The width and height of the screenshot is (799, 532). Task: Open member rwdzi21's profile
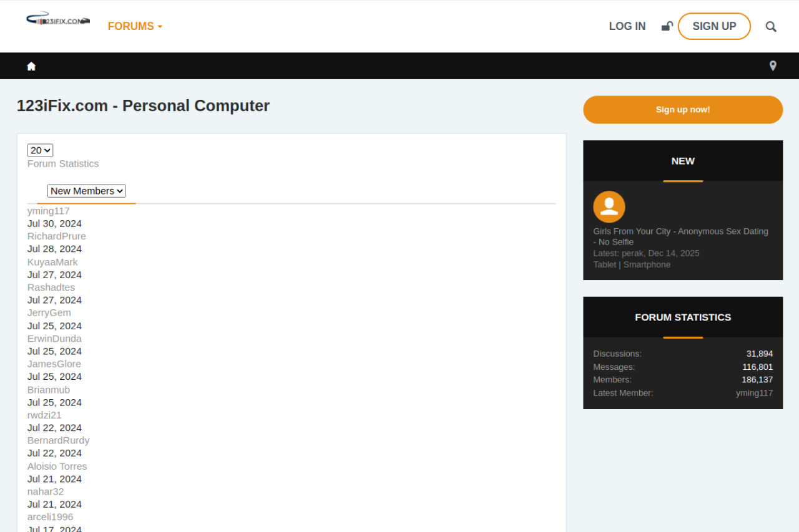pyautogui.click(x=44, y=415)
